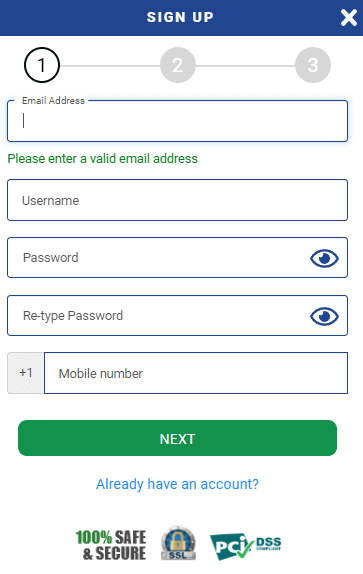Open the Already have an account? link

pyautogui.click(x=177, y=484)
